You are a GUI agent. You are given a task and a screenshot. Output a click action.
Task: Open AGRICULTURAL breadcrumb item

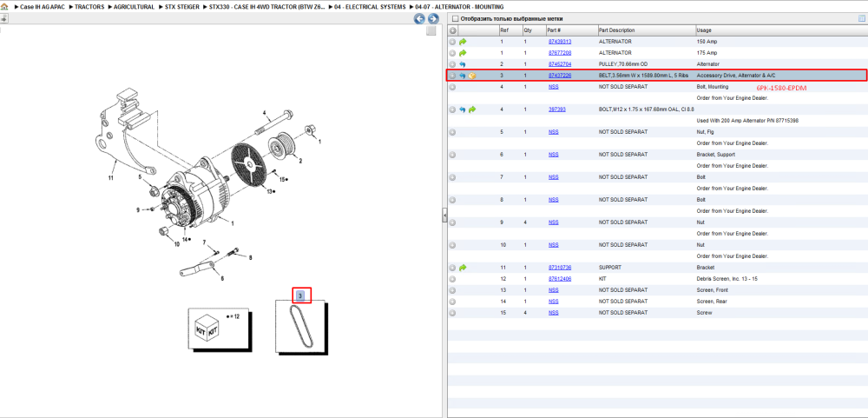pyautogui.click(x=135, y=7)
